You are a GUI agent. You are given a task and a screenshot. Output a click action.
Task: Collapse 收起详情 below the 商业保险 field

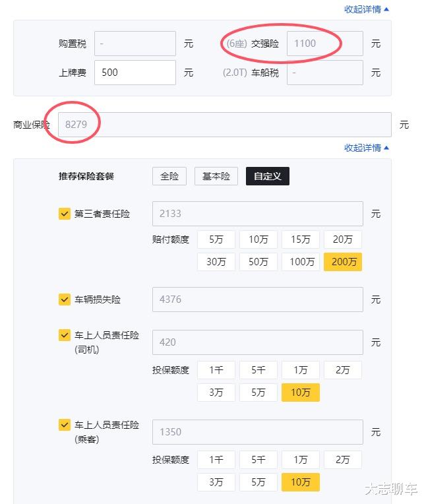pos(367,148)
